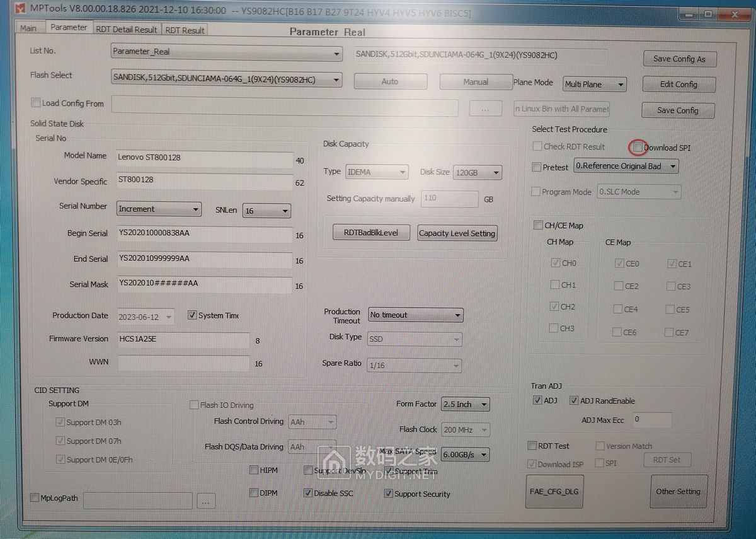Viewport: 756px width, 539px height.
Task: Open the Max SATA Speed dropdown
Action: coord(484,455)
